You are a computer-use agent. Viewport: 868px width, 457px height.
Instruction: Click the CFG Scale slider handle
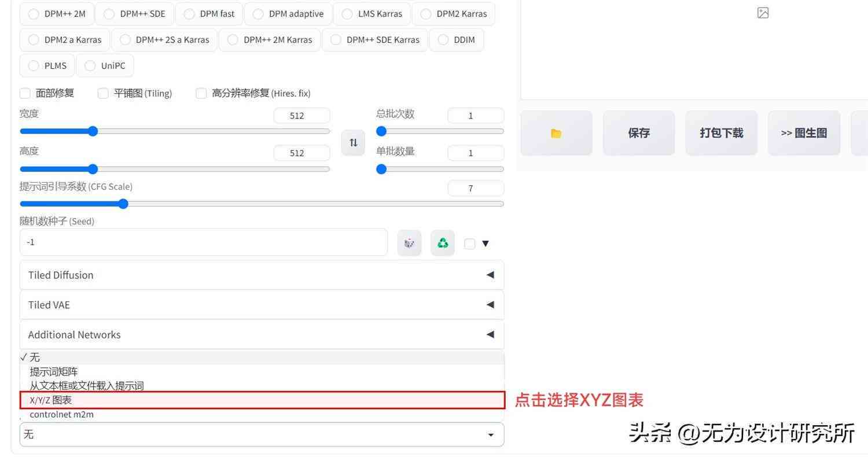[123, 204]
